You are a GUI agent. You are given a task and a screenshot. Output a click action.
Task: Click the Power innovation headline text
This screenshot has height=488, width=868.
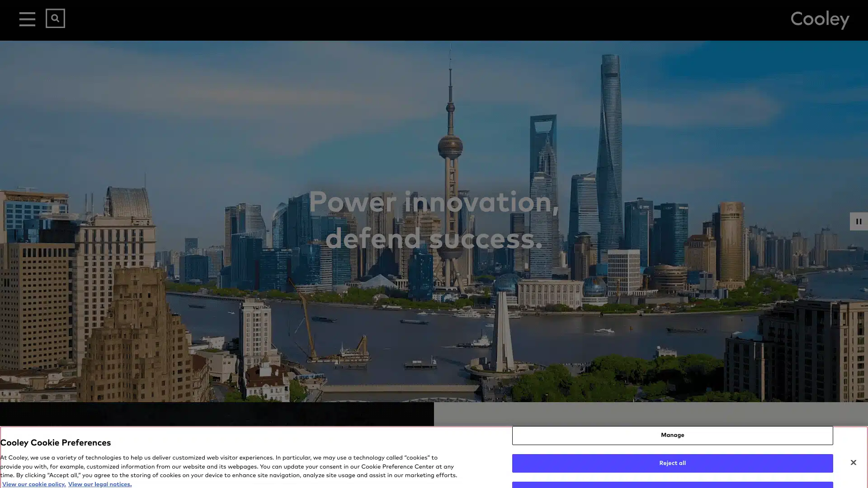tap(434, 202)
